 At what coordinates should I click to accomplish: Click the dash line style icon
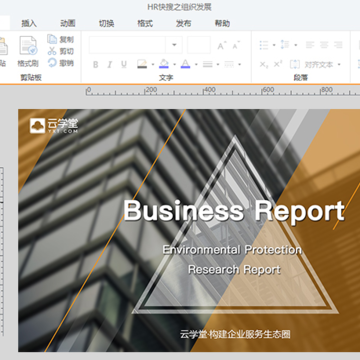pyautogui.click(x=229, y=64)
